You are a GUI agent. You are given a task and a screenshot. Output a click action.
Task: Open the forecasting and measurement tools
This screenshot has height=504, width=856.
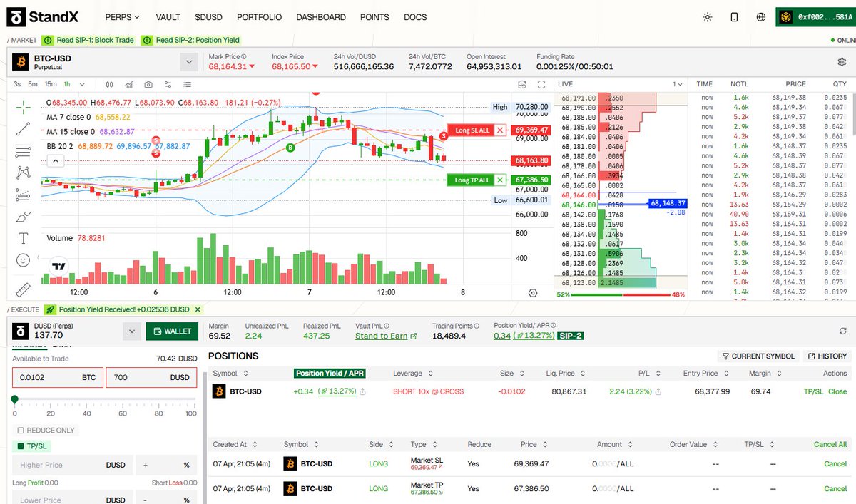[x=23, y=194]
